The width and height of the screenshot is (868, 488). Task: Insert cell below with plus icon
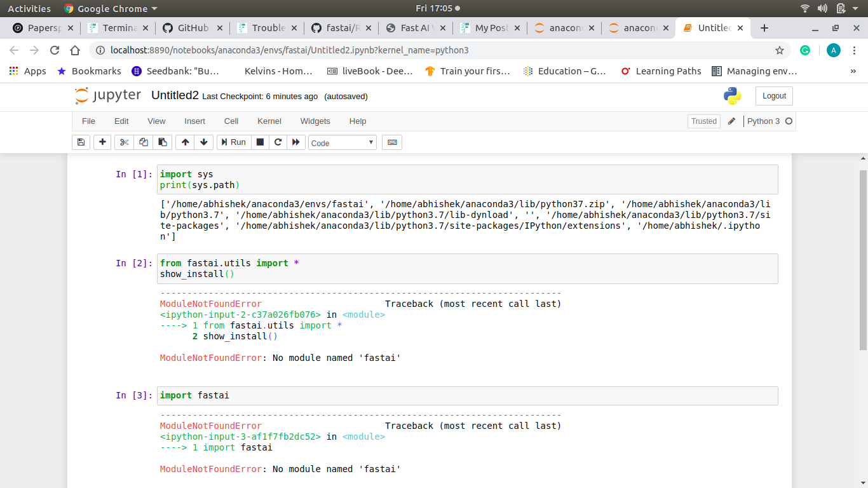coord(102,142)
